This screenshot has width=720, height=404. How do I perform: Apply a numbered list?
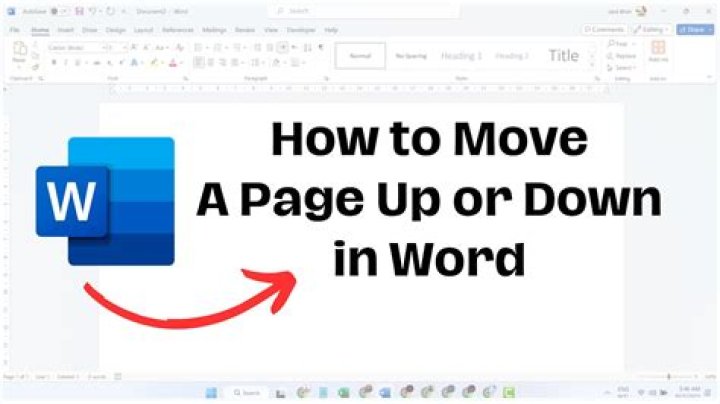tap(218, 47)
